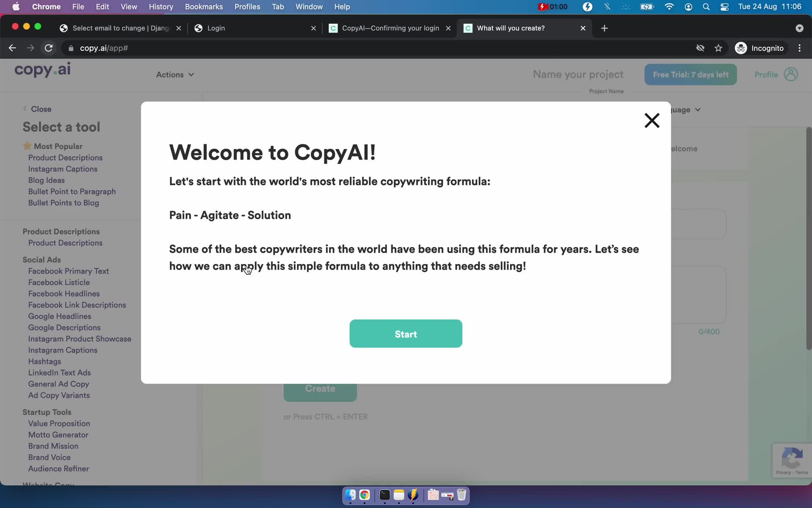Open the View menu

click(129, 6)
